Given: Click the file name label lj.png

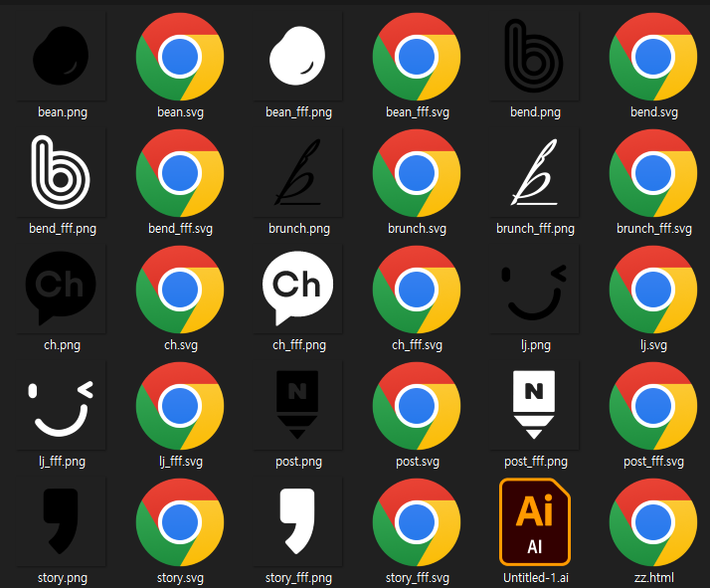Looking at the screenshot, I should pyautogui.click(x=536, y=344).
